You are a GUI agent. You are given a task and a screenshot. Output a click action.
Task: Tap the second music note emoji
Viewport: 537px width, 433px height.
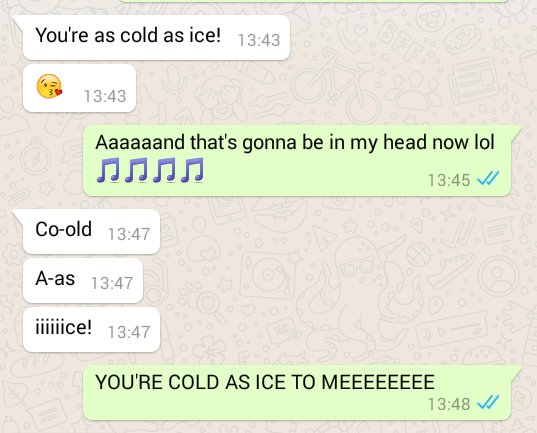(136, 170)
